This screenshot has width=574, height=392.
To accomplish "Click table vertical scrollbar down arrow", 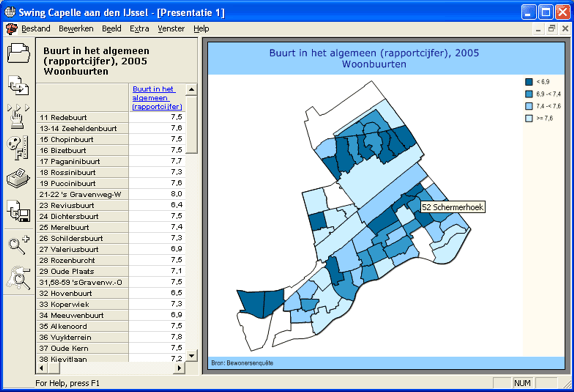I will point(191,355).
